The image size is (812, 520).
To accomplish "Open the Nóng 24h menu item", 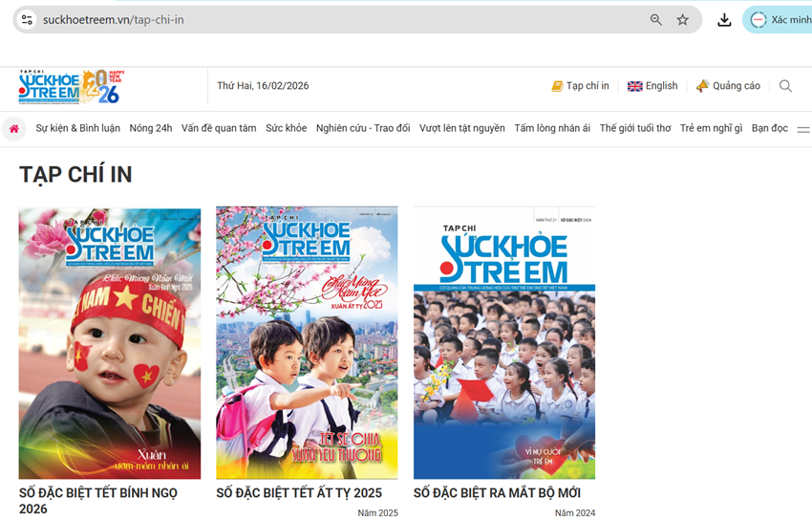I will point(151,128).
